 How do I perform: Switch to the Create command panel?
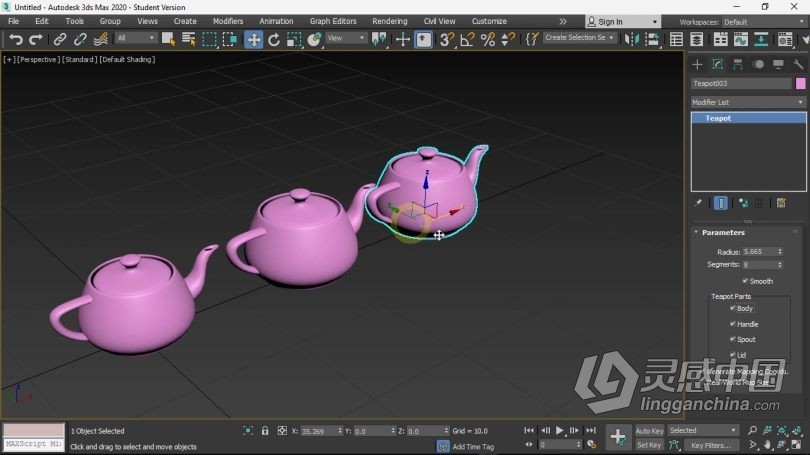point(697,64)
